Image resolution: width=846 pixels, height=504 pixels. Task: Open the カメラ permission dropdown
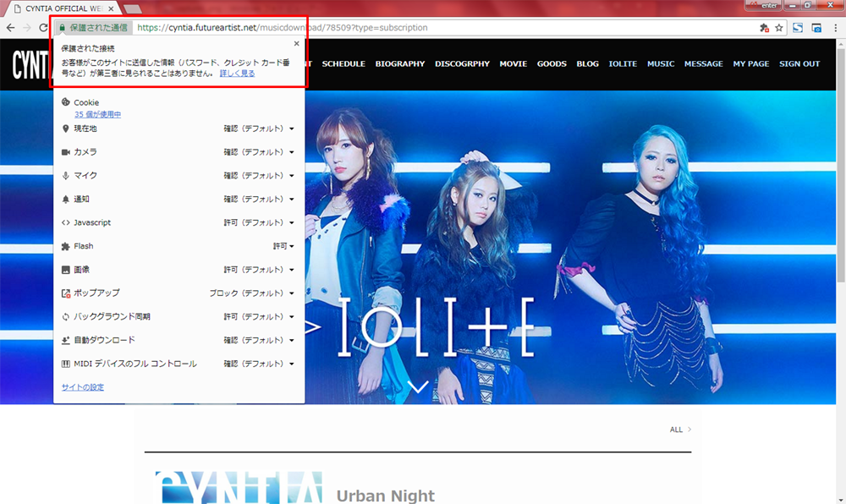pos(259,152)
